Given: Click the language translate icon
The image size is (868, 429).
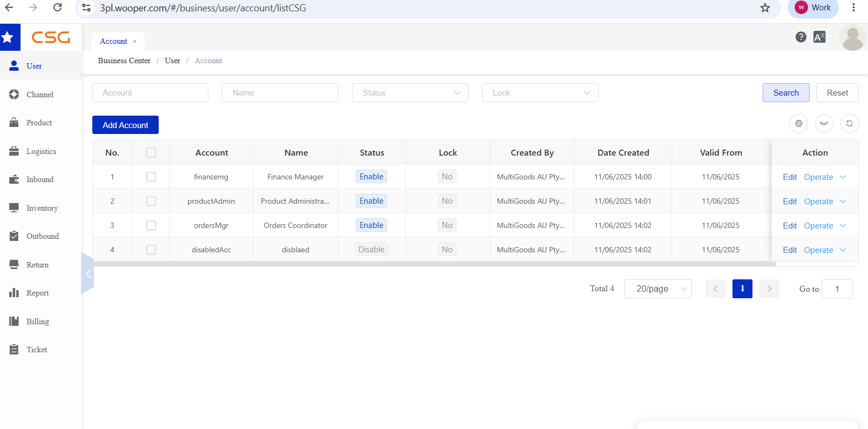Looking at the screenshot, I should tap(819, 37).
